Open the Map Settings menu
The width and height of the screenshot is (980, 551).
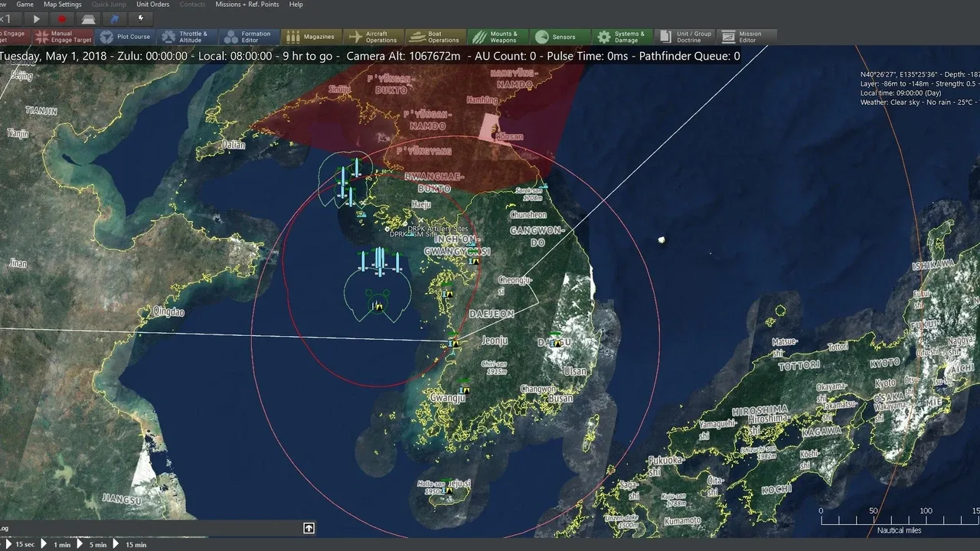[x=62, y=5]
